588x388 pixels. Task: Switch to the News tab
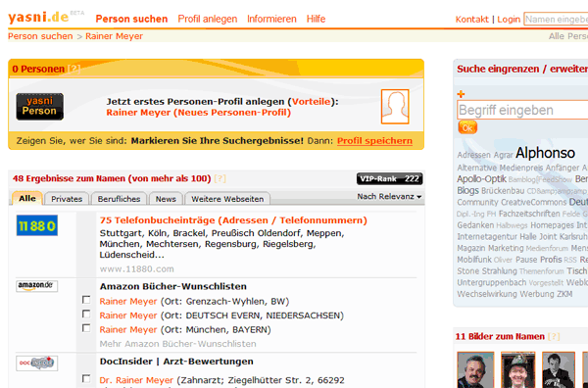pyautogui.click(x=166, y=199)
